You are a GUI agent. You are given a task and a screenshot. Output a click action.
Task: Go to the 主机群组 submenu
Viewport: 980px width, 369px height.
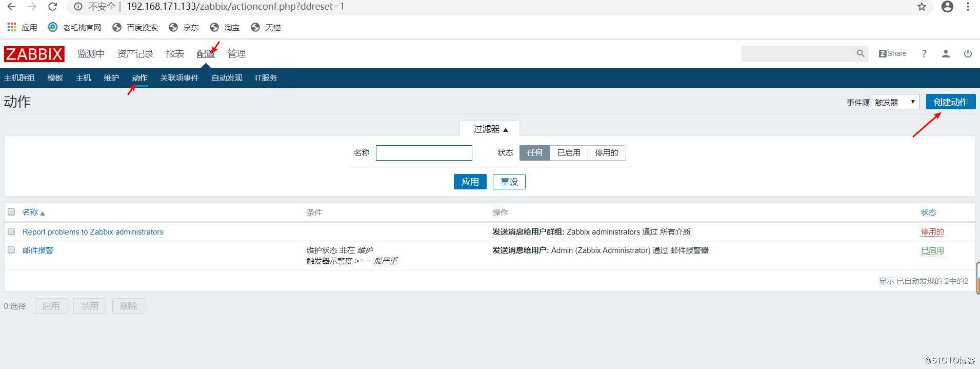(x=19, y=78)
